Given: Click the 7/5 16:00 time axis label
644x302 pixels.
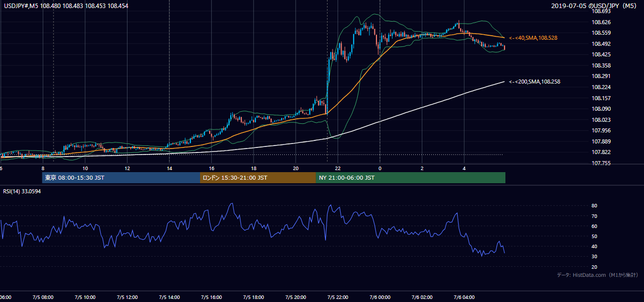Looking at the screenshot, I should [212, 297].
